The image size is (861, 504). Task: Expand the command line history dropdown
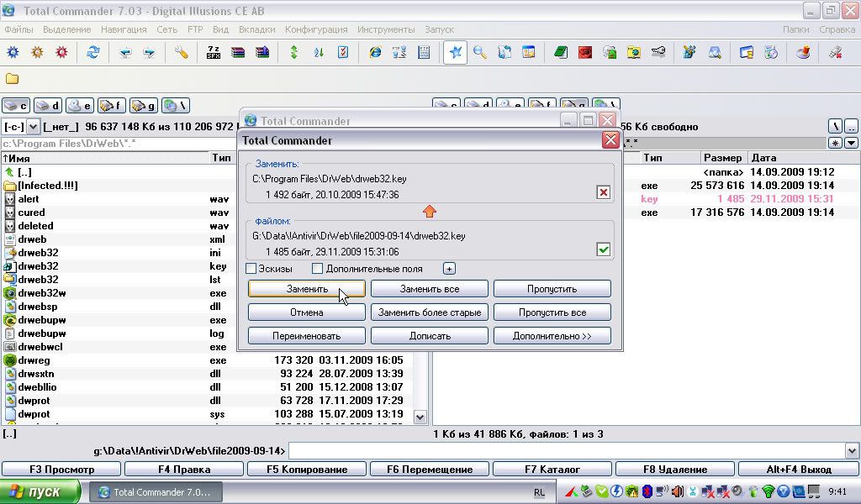tap(852, 451)
